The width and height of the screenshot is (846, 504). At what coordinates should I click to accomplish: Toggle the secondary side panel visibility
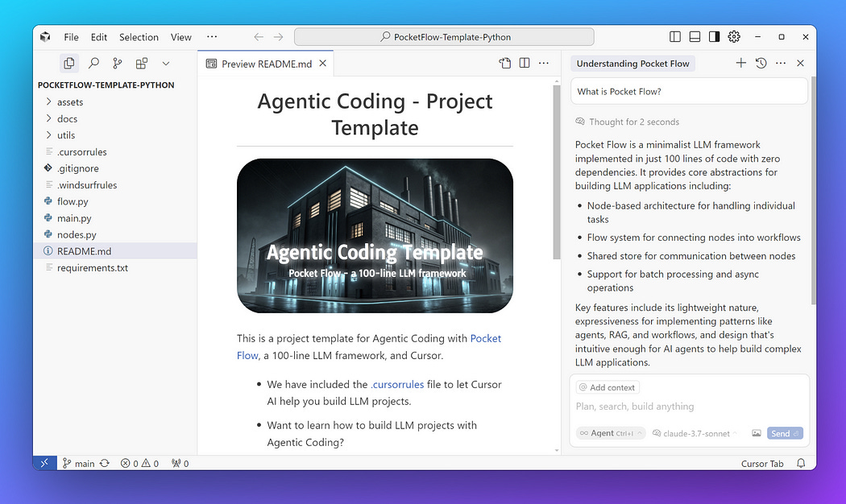click(714, 36)
